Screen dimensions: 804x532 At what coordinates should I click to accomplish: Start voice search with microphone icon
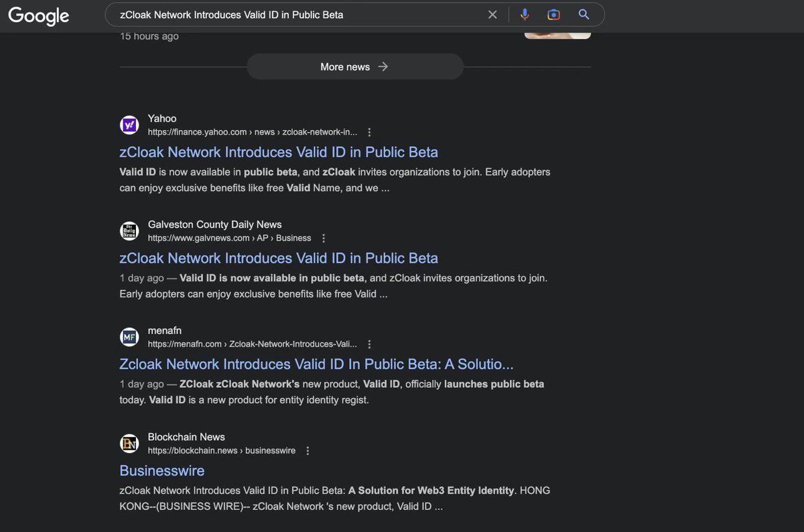pyautogui.click(x=525, y=15)
